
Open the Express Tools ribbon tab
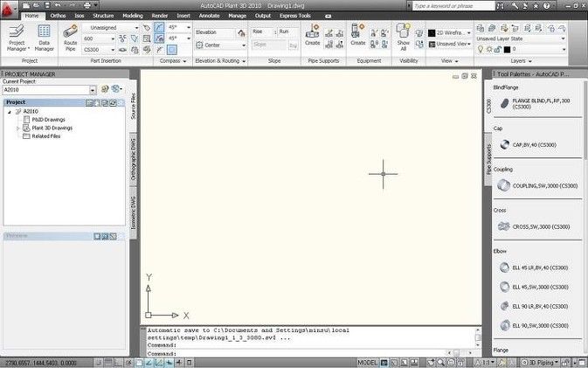coord(295,16)
